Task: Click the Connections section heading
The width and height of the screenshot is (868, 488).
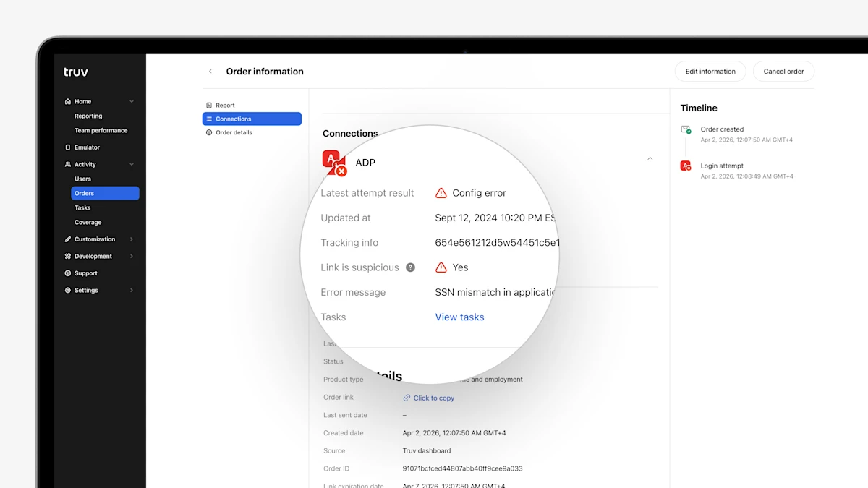Action: (x=350, y=134)
